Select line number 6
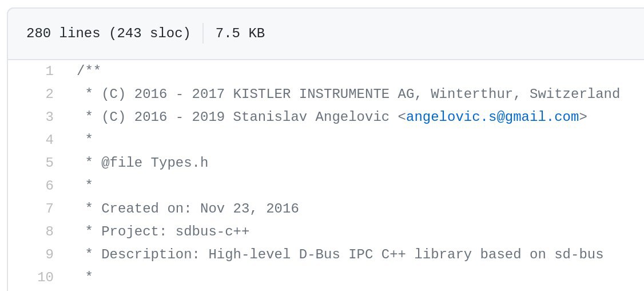 pos(49,186)
